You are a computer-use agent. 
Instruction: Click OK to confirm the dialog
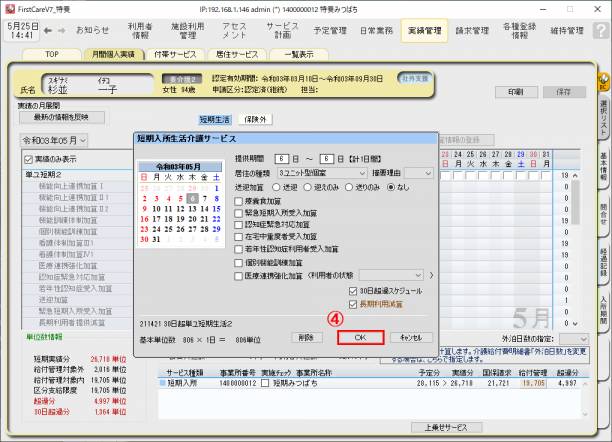pyautogui.click(x=360, y=338)
